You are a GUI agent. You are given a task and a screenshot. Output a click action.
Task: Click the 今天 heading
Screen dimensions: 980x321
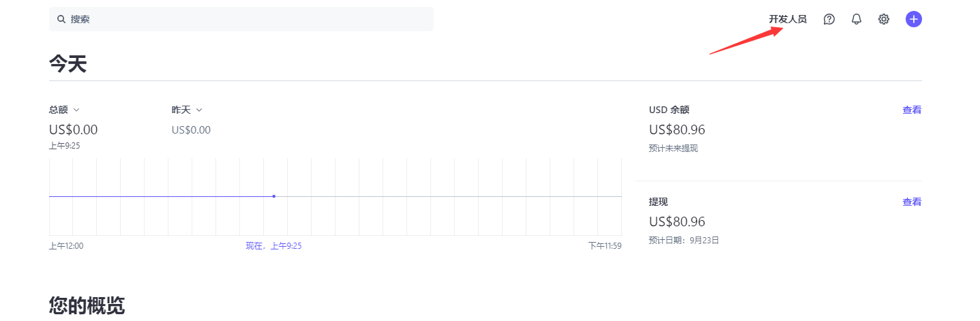(68, 64)
